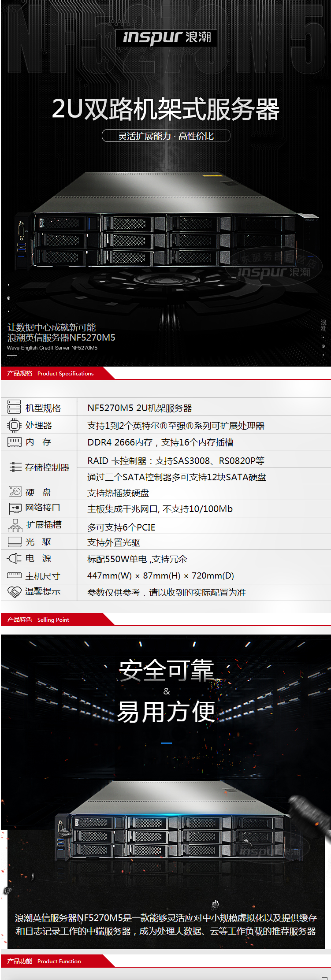The image size is (331, 980).
Task: Click the Inspur 浪潮 logo at top
Action: click(x=166, y=38)
